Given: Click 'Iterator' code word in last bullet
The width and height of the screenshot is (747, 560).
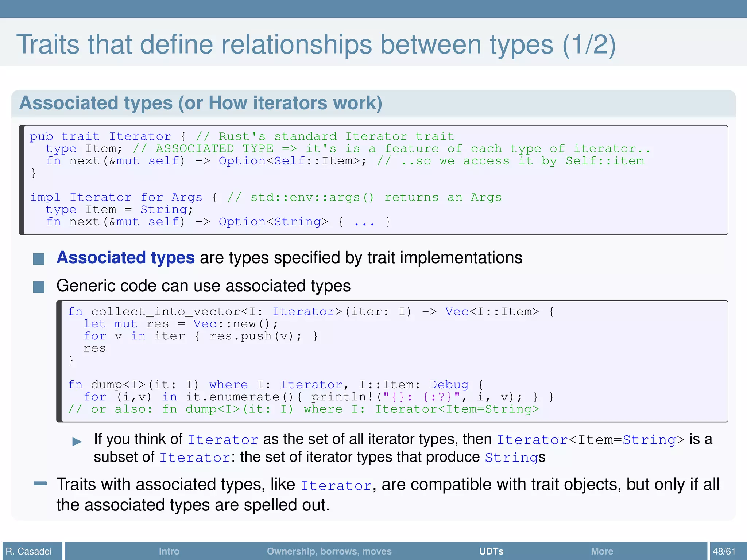Looking at the screenshot, I should (x=336, y=486).
